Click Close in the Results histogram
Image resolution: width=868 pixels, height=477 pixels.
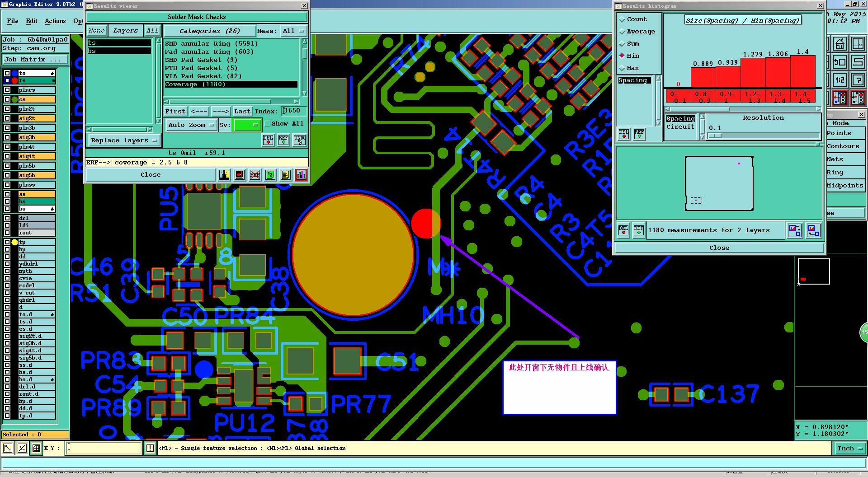pos(719,248)
